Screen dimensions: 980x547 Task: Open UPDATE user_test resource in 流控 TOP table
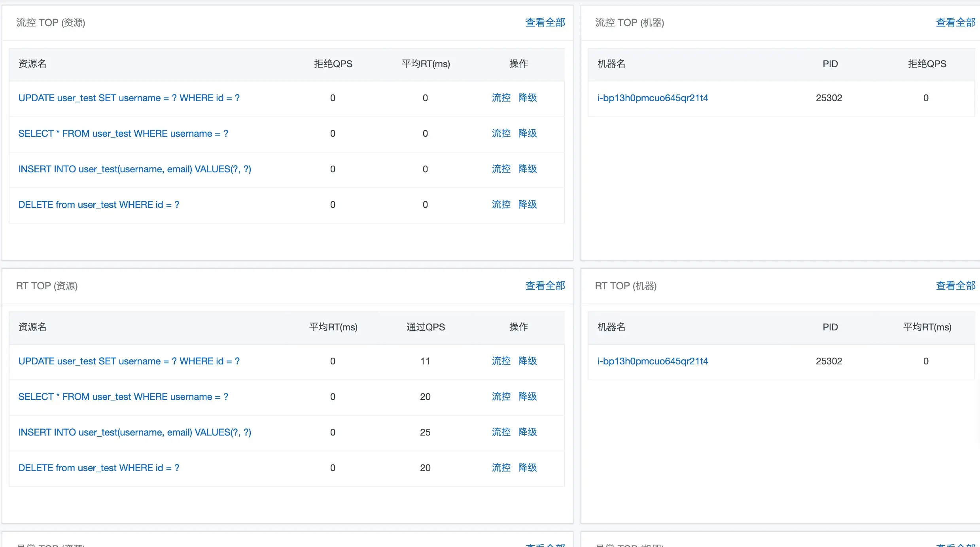(129, 98)
